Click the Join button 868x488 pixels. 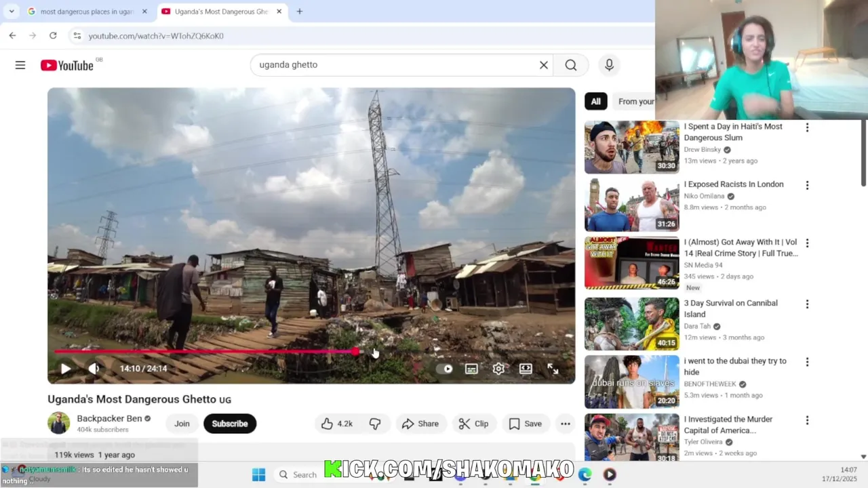182,424
